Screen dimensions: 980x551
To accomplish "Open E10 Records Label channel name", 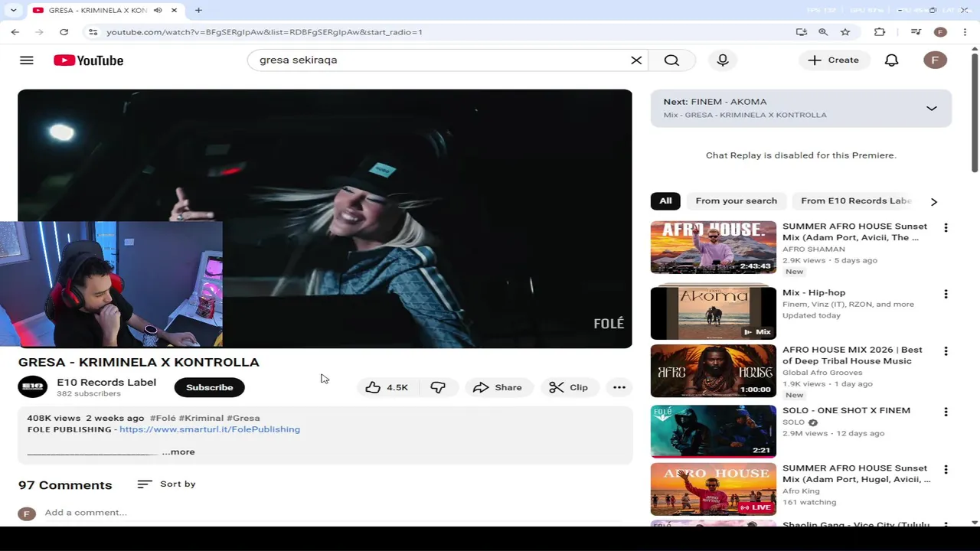I will click(106, 382).
